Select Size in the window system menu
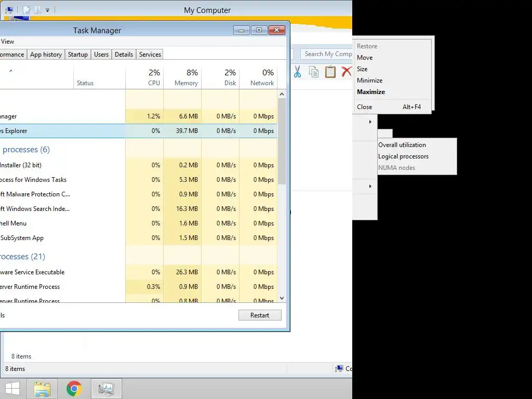Screen dimensions: 532x399 393,69
